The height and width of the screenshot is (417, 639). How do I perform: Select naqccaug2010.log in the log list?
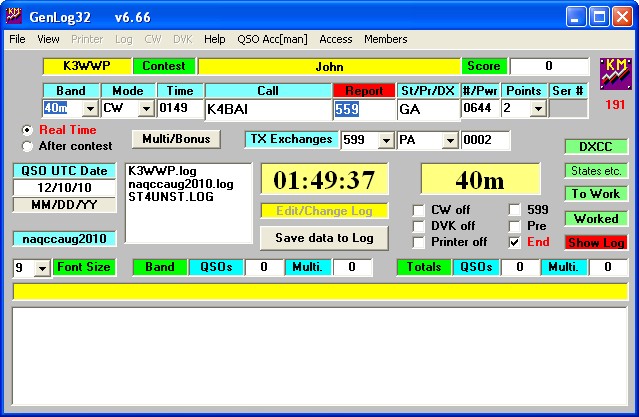tap(181, 185)
